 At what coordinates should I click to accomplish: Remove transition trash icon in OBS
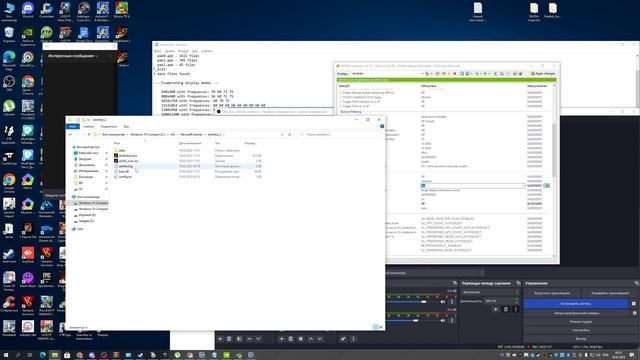click(506, 309)
